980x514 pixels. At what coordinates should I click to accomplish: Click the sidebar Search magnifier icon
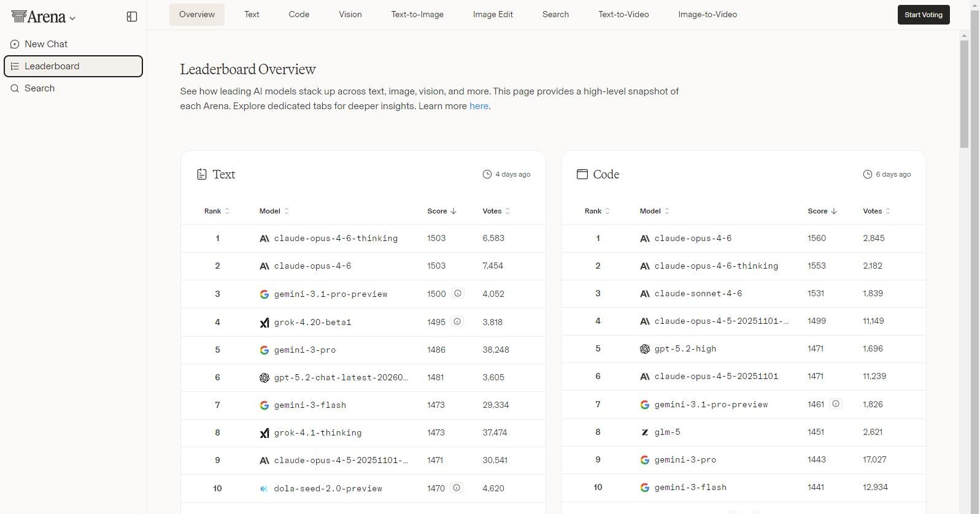point(15,88)
